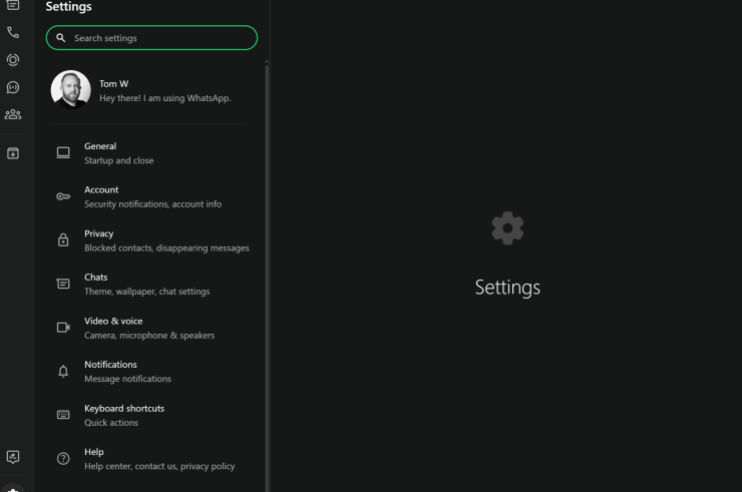Viewport: 742px width, 492px height.
Task: Open the Status updates icon in the sidebar
Action: coord(13,60)
